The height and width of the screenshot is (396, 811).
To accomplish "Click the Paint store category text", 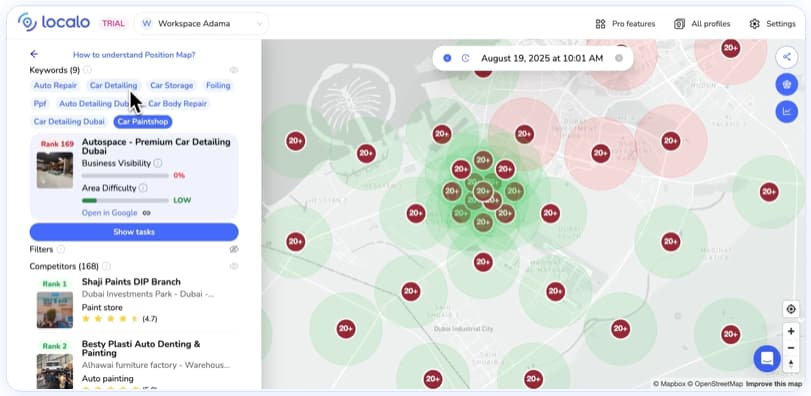I will coord(102,308).
